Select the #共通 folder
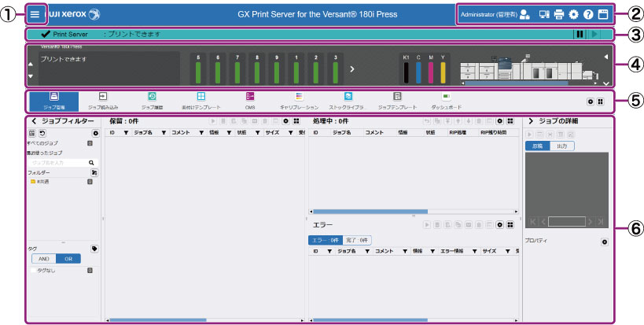This screenshot has height=325, width=644. point(40,181)
